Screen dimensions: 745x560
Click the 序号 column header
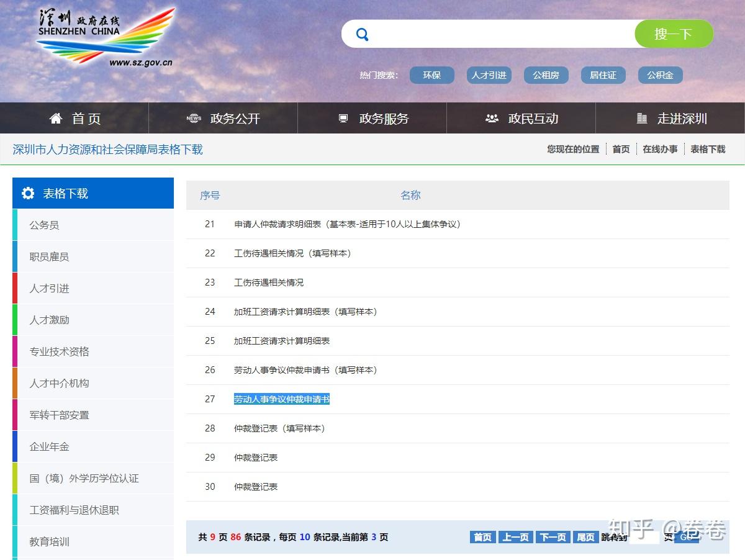[210, 195]
